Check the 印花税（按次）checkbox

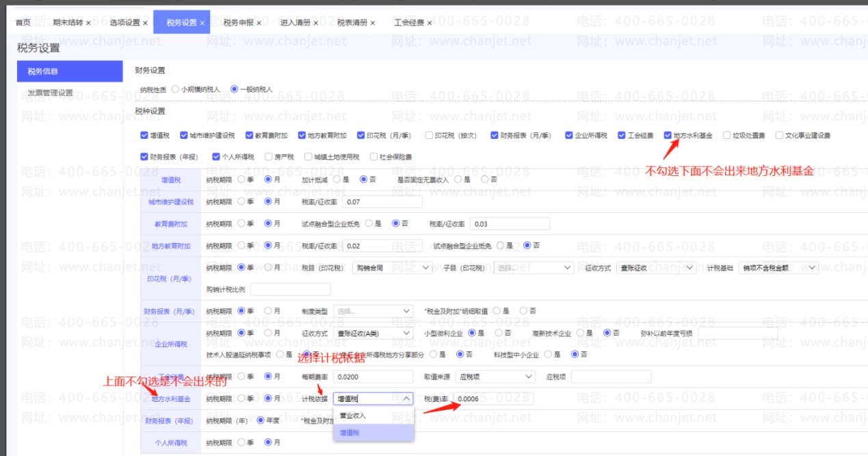(429, 136)
